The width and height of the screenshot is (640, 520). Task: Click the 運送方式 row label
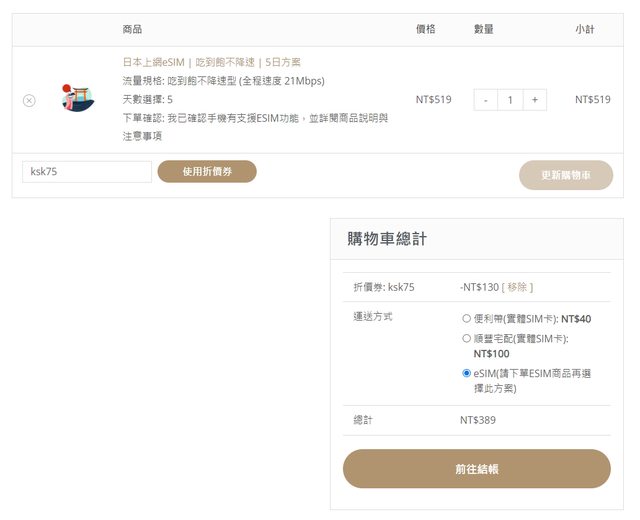(x=373, y=317)
